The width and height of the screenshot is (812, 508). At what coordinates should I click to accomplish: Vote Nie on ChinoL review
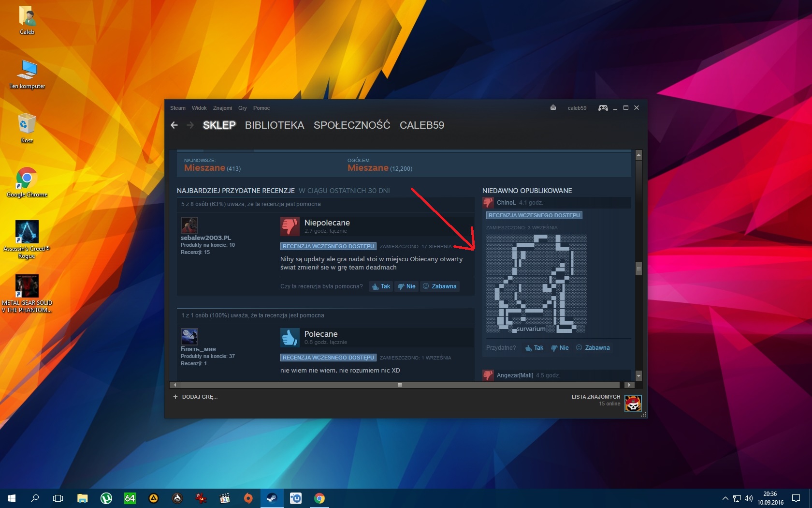[560, 348]
